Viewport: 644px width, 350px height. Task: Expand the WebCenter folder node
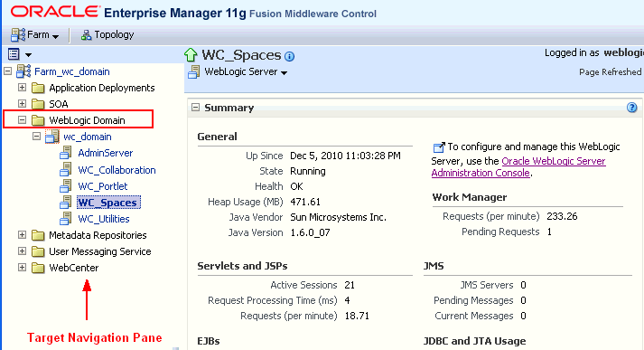click(23, 268)
